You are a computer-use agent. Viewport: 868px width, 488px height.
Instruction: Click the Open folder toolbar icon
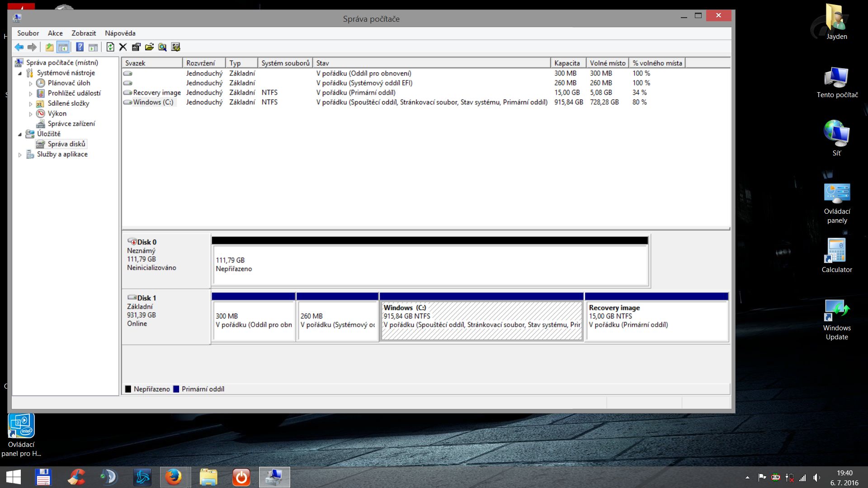click(149, 47)
